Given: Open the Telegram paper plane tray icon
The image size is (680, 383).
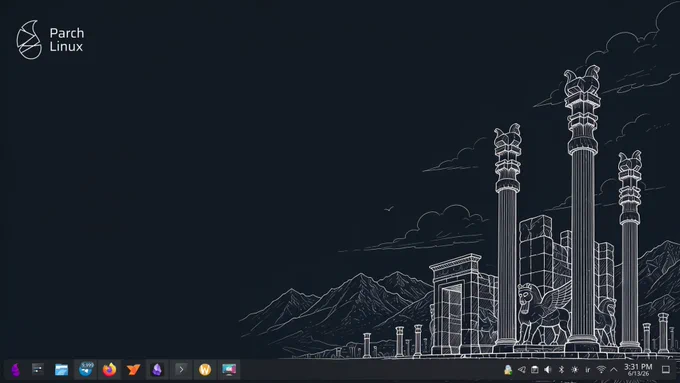Looking at the screenshot, I should pos(522,370).
